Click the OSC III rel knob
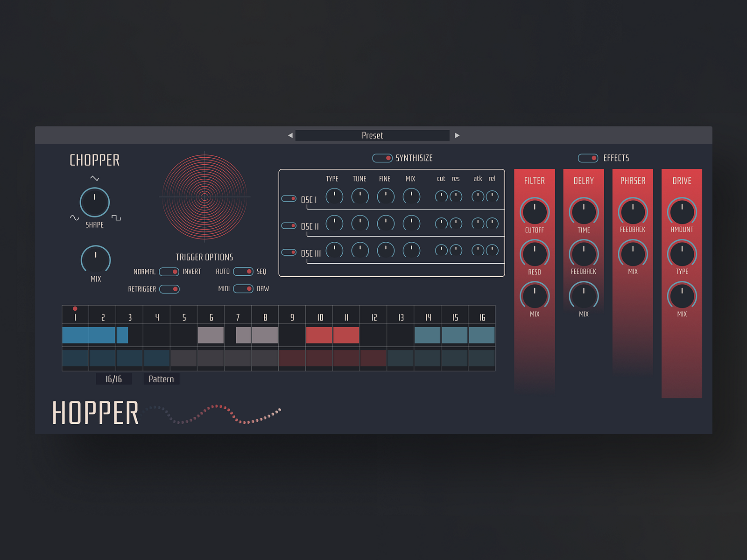 tap(492, 251)
